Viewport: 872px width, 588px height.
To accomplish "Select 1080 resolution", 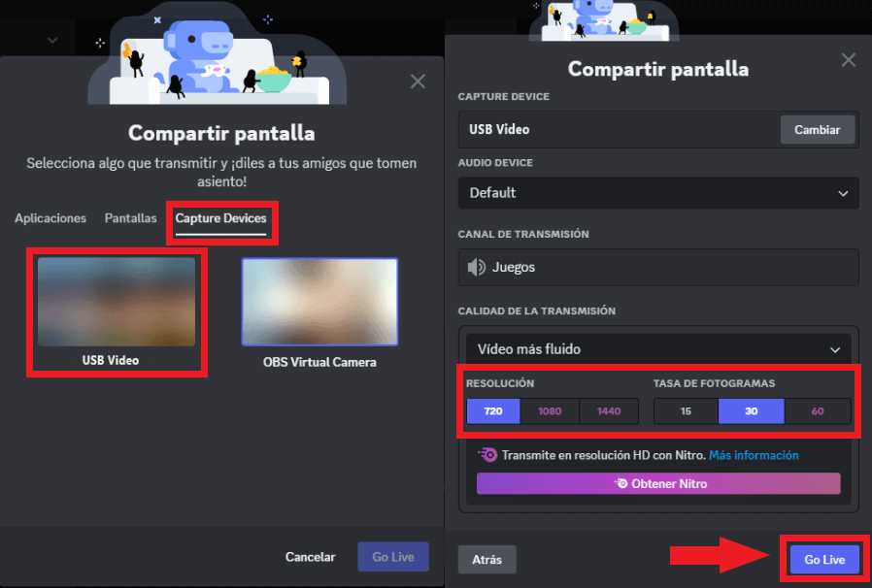I will click(550, 411).
